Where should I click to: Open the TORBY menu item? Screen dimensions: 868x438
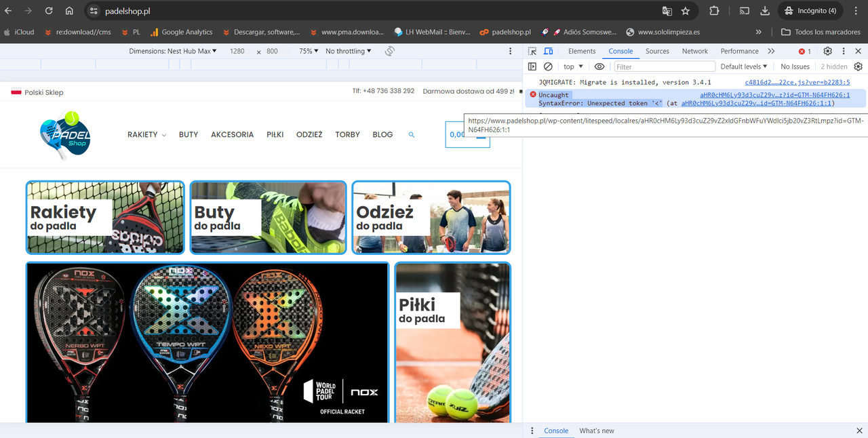(x=348, y=135)
